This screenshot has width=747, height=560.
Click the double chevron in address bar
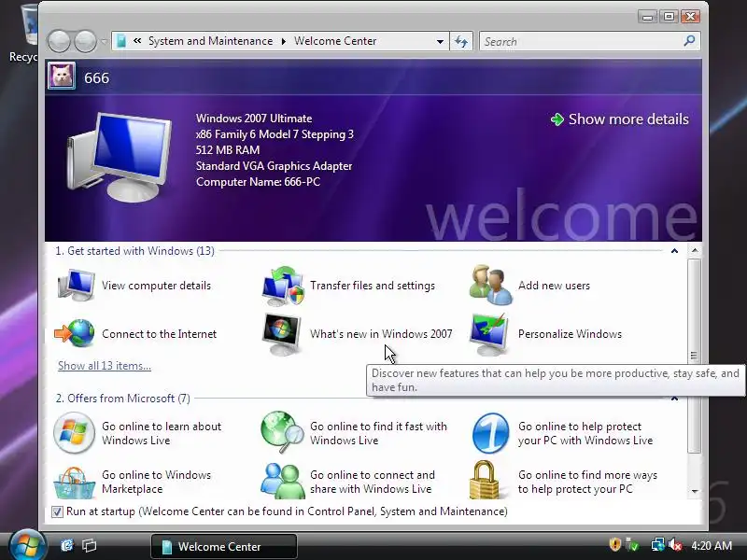click(x=137, y=41)
